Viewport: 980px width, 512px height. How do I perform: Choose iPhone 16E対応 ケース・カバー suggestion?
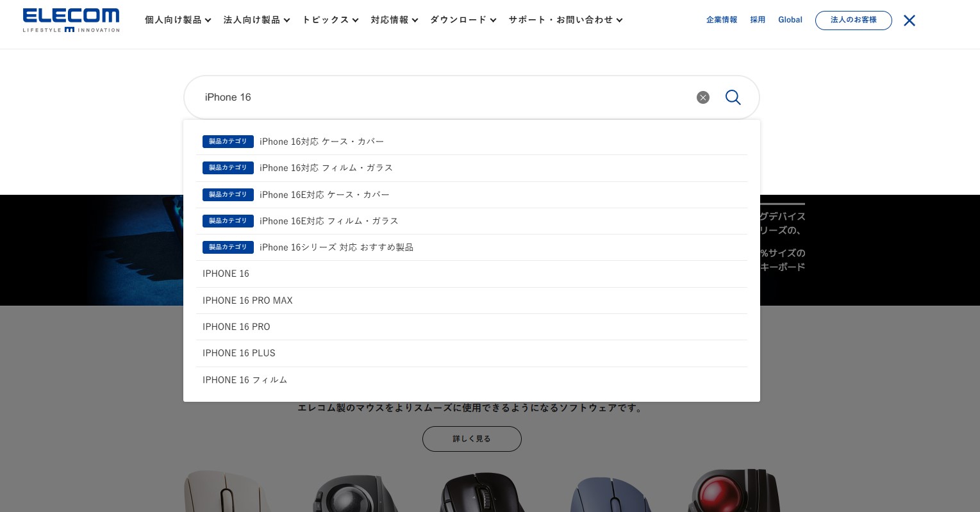472,195
